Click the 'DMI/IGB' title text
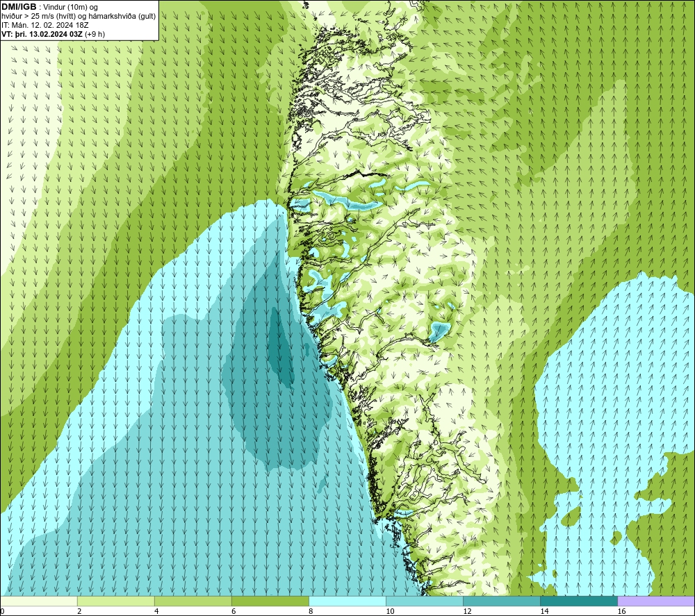This screenshot has height=616, width=695. click(x=19, y=7)
